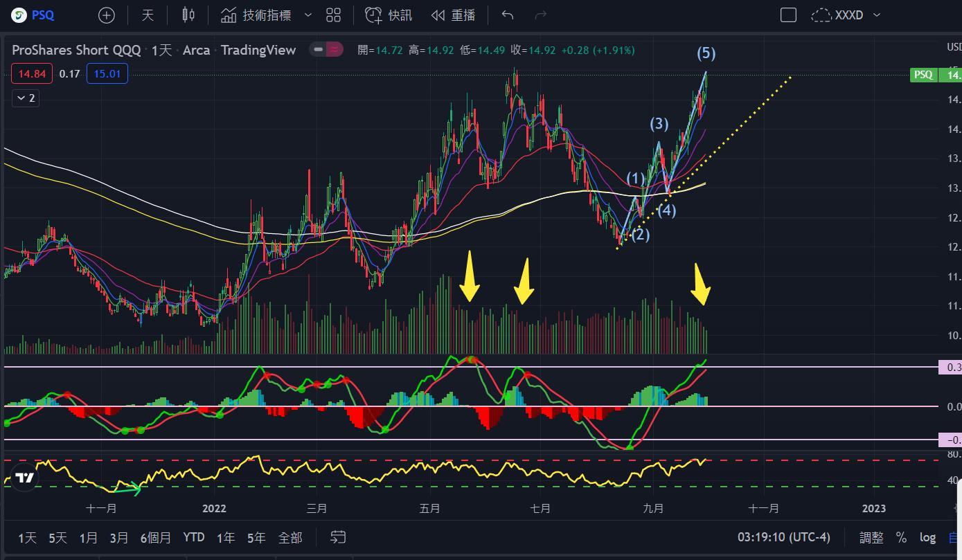Click the 七月 time axis label

(540, 509)
